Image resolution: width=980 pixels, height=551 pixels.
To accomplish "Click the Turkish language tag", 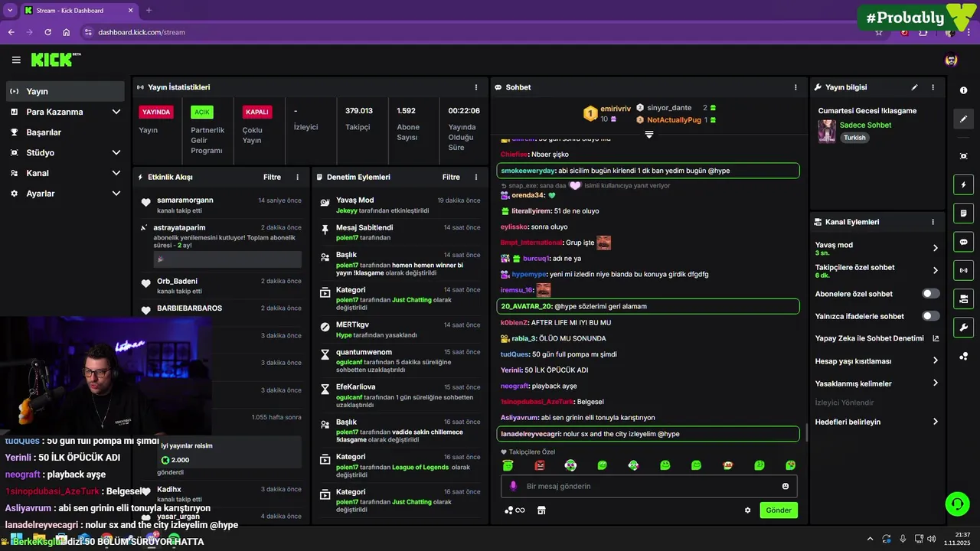I will [x=854, y=138].
